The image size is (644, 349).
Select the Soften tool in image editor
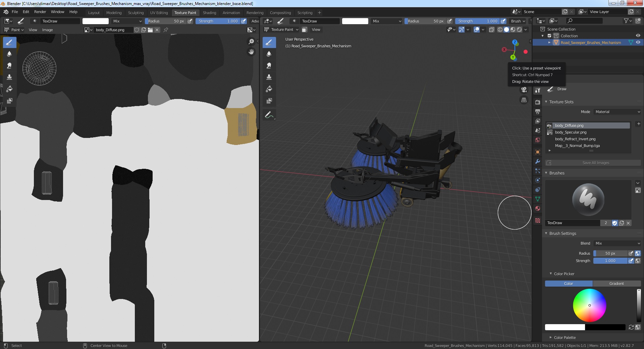9,54
